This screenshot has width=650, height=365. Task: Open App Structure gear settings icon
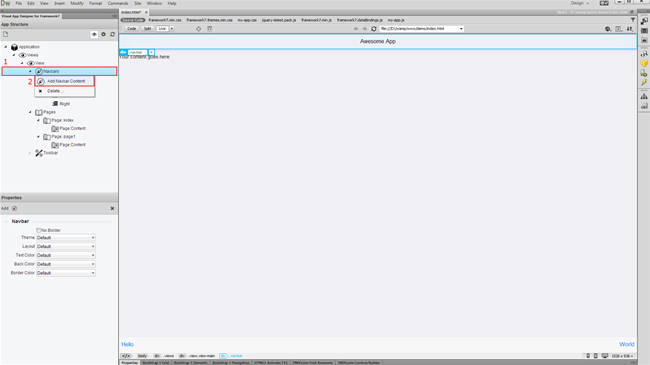pos(103,34)
